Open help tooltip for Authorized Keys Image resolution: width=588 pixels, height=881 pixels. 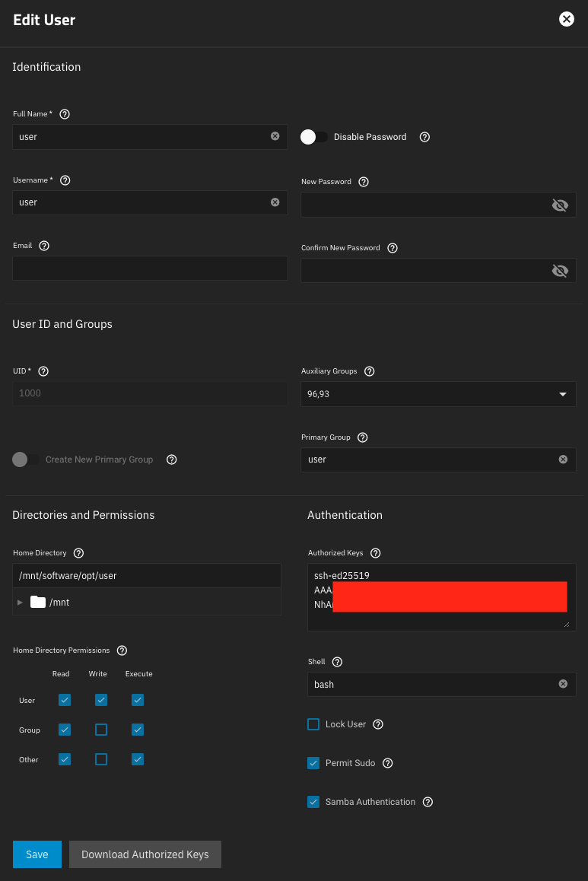(375, 553)
